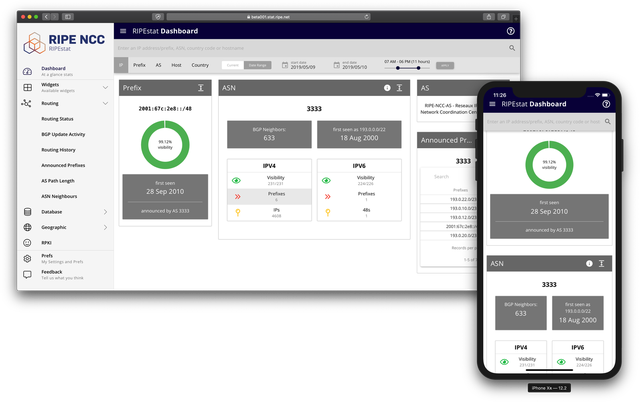Click the Safari sidebar toggle button
This screenshot has width=640, height=402.
(x=67, y=17)
